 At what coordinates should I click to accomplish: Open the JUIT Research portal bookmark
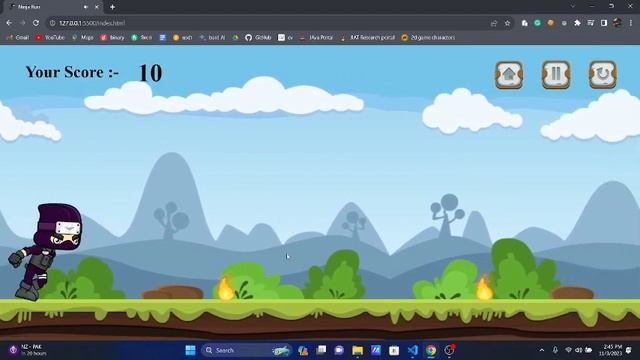368,38
